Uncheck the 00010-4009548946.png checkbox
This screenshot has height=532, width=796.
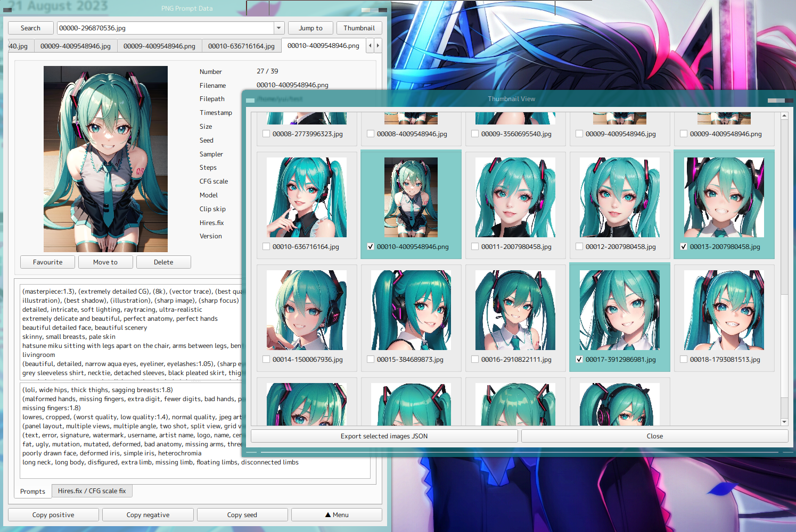(371, 247)
